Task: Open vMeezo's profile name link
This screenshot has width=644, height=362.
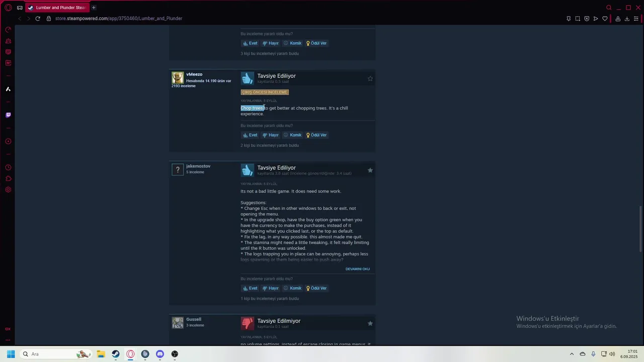Action: pyautogui.click(x=194, y=74)
